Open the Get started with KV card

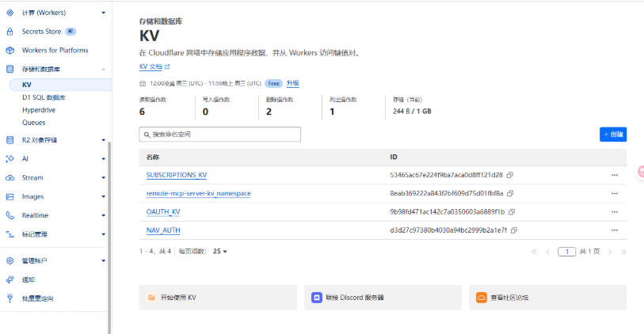click(218, 298)
